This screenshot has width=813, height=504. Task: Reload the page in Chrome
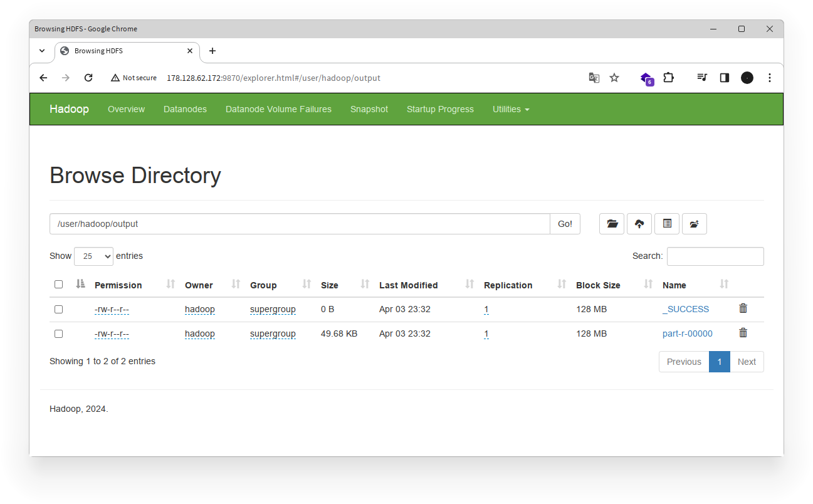(x=88, y=78)
